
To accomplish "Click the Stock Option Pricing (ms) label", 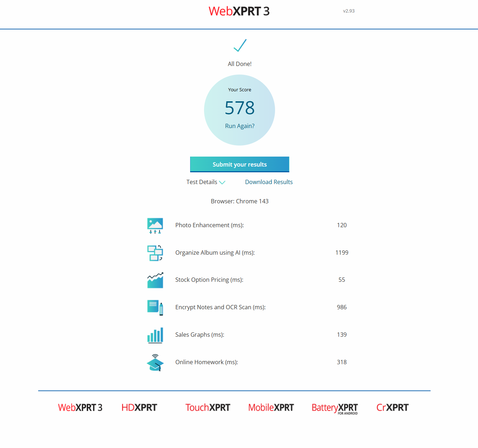I will click(x=209, y=280).
